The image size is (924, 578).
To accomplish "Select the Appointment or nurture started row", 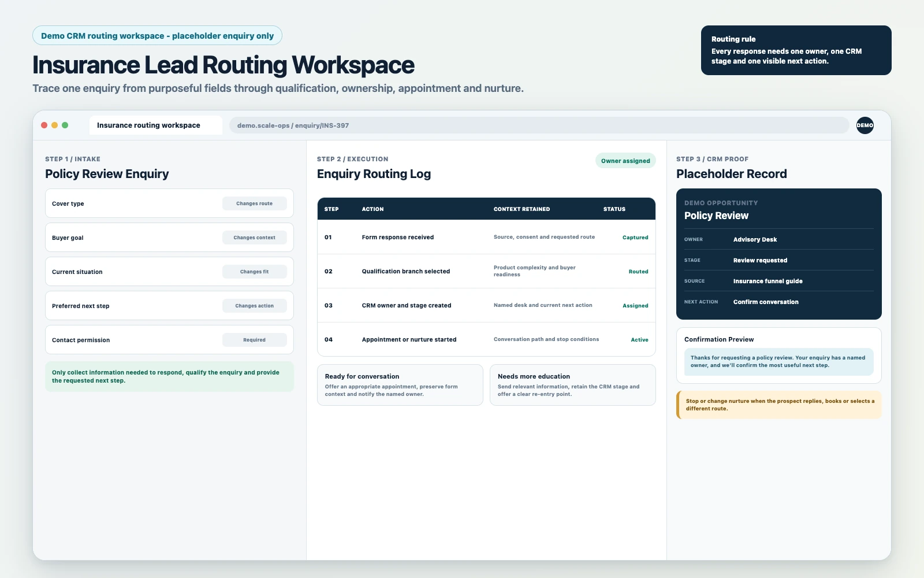I will point(486,339).
